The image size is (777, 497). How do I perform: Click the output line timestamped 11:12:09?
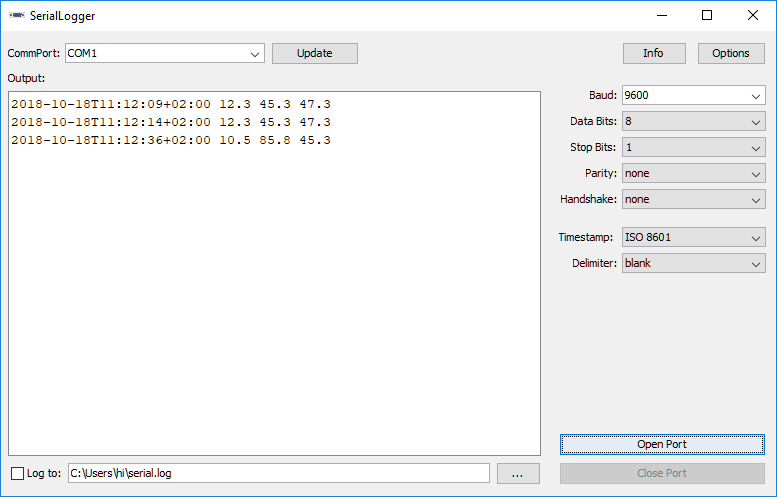tap(171, 104)
